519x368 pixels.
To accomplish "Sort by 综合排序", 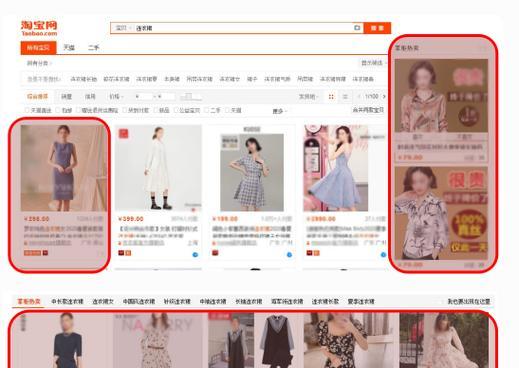I will [x=37, y=97].
